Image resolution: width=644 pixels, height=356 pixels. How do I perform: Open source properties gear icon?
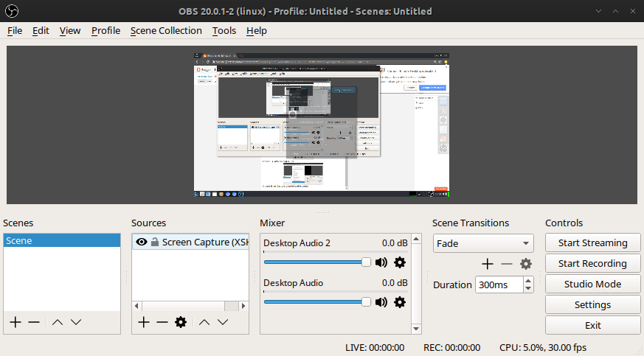pyautogui.click(x=181, y=322)
